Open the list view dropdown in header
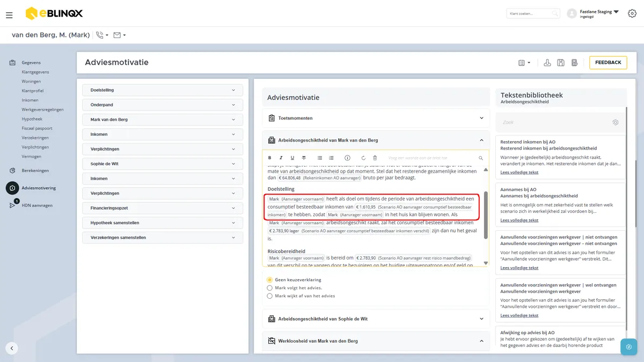The height and width of the screenshot is (362, 644). (524, 63)
